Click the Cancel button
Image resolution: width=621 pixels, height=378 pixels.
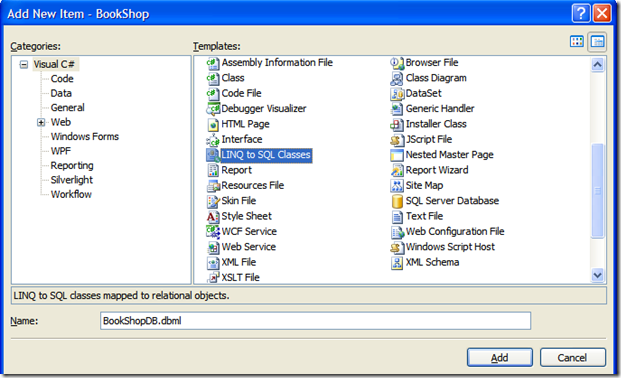pyautogui.click(x=573, y=358)
